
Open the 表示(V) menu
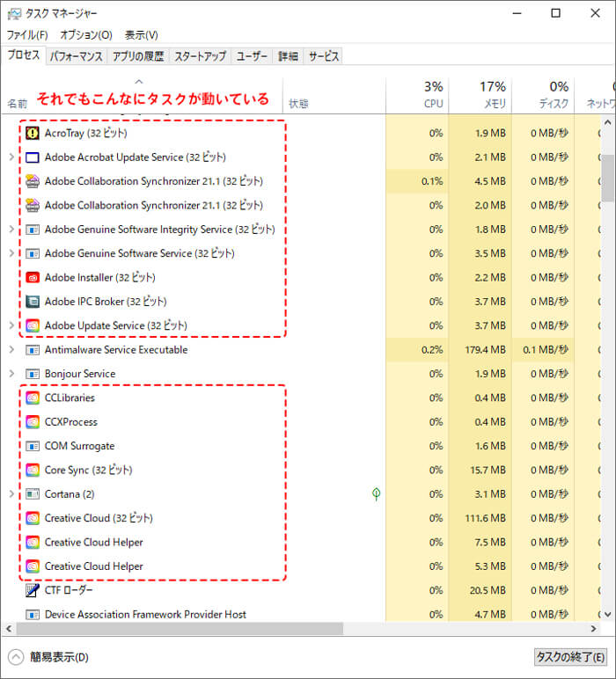[x=141, y=35]
